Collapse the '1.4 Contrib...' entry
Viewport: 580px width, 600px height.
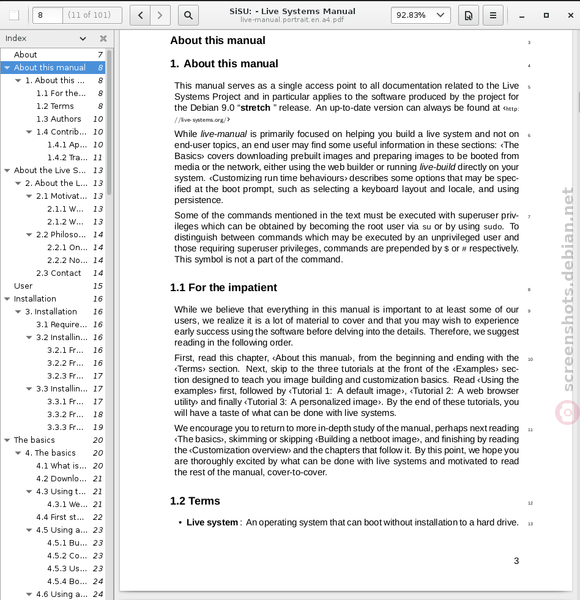point(29,132)
